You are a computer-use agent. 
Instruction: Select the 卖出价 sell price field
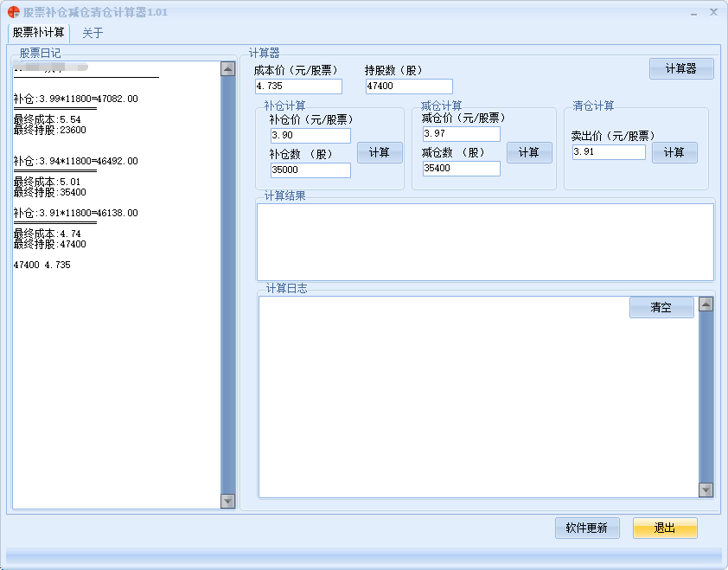point(608,151)
